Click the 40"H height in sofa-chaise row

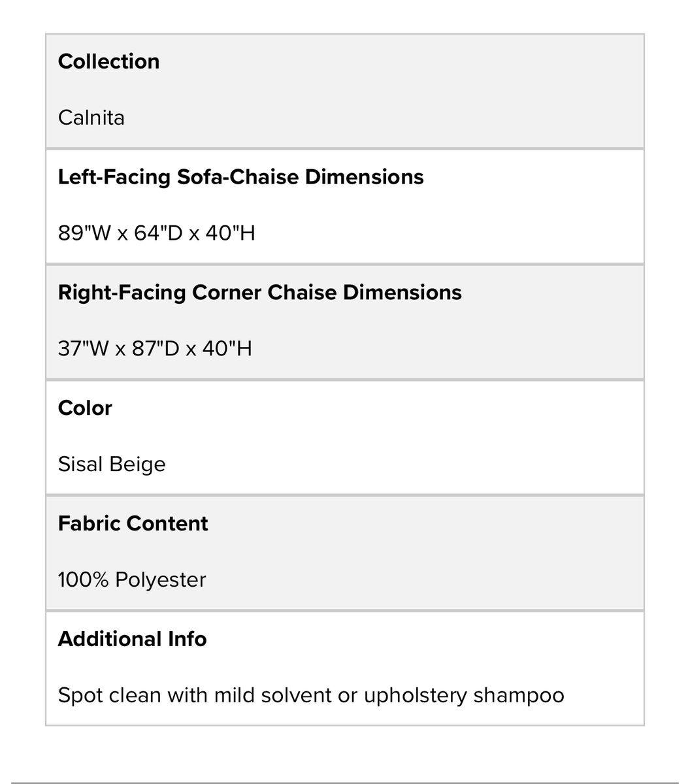pos(230,233)
